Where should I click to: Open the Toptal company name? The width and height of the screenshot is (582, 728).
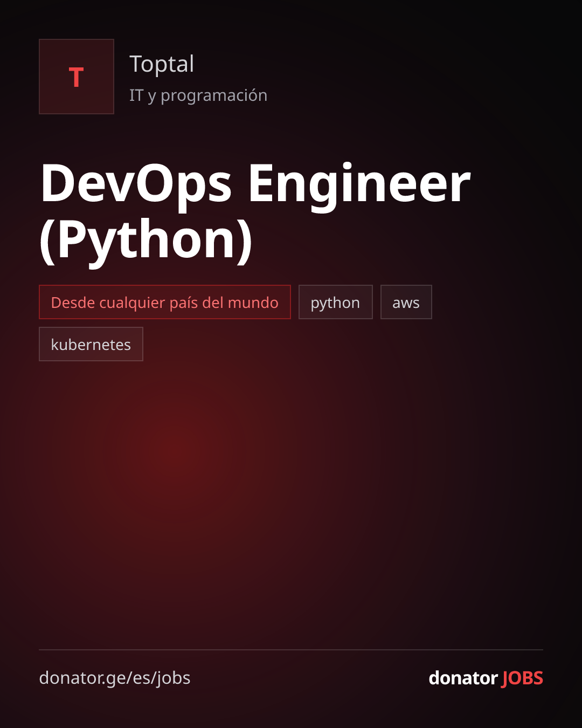(162, 64)
